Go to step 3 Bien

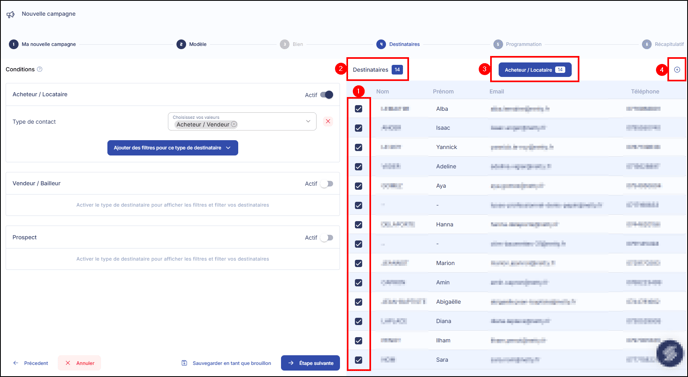292,44
